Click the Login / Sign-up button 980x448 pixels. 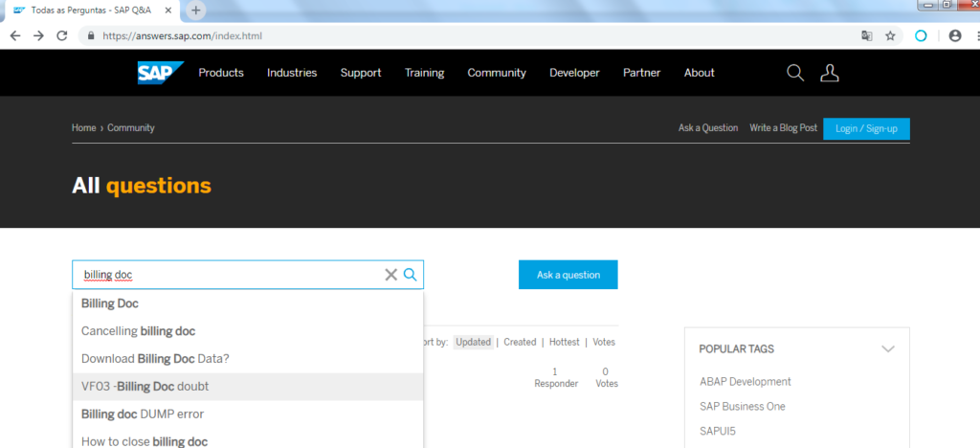(866, 128)
